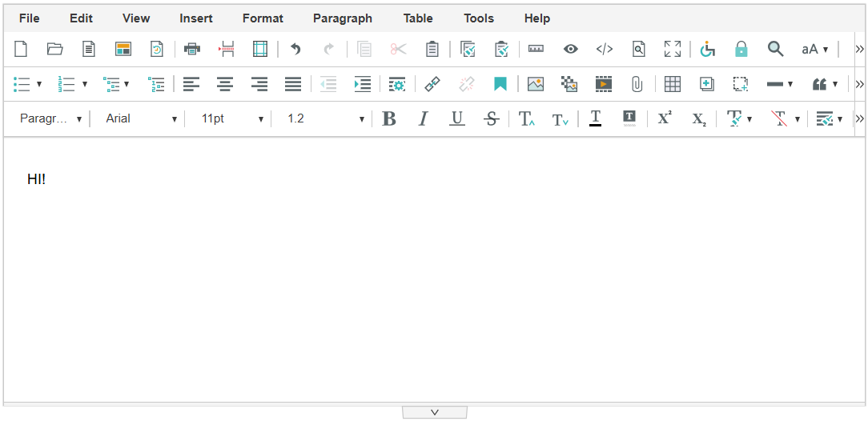Toggle fullscreen mode
The height and width of the screenshot is (421, 868).
[x=673, y=49]
